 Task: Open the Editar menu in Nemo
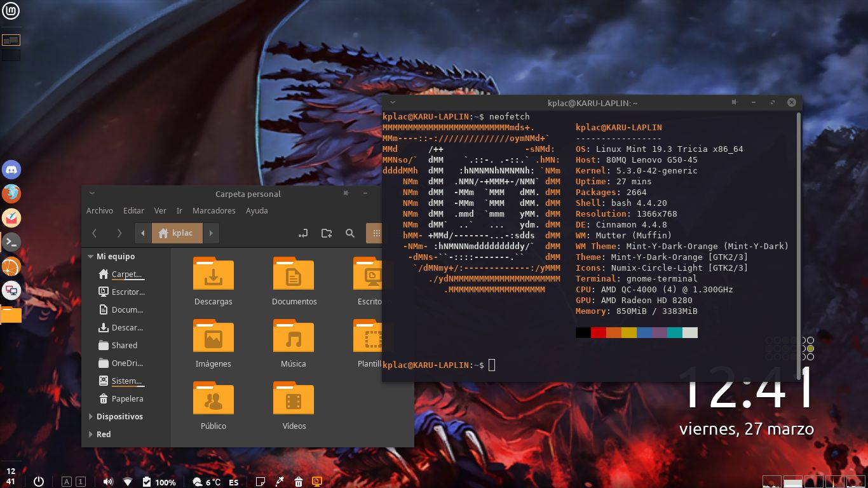(x=133, y=210)
